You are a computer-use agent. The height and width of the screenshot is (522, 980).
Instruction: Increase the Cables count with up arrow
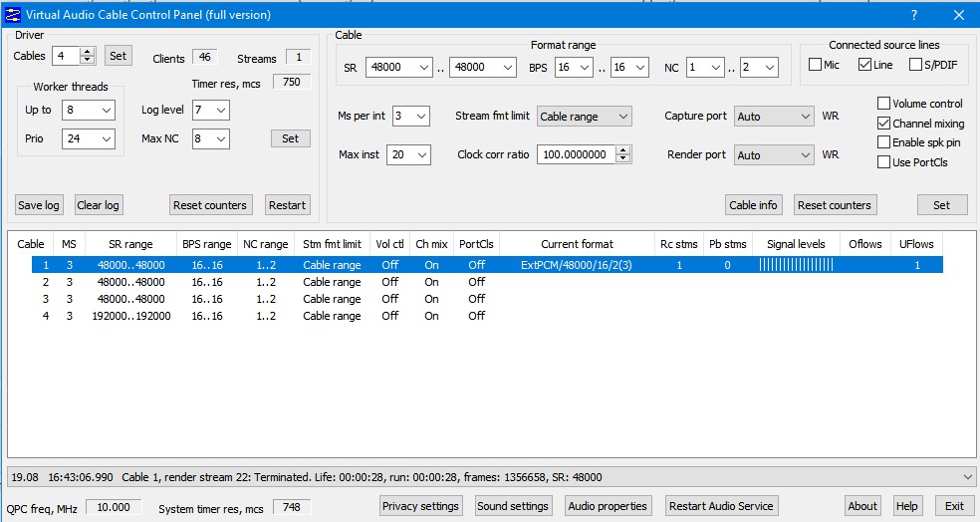point(88,52)
